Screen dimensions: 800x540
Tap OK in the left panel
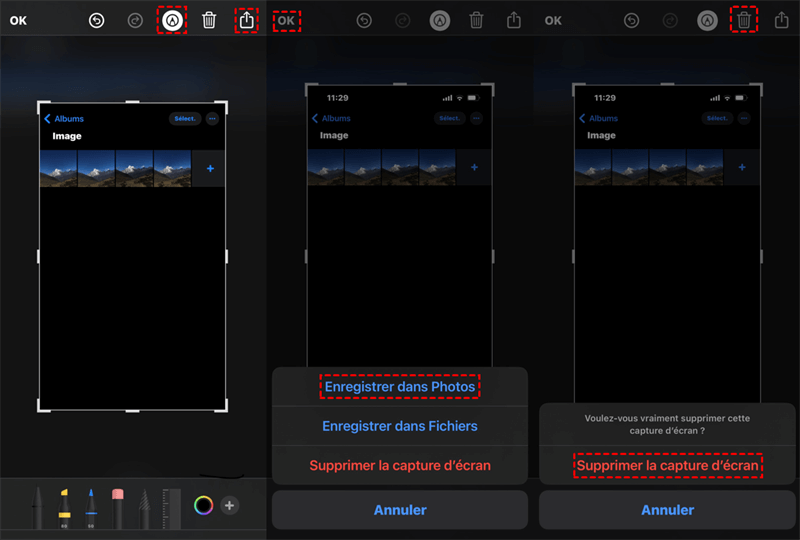(19, 20)
